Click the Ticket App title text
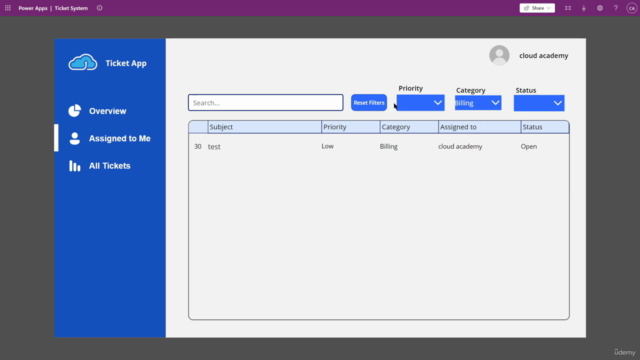640x360 pixels. coord(126,63)
